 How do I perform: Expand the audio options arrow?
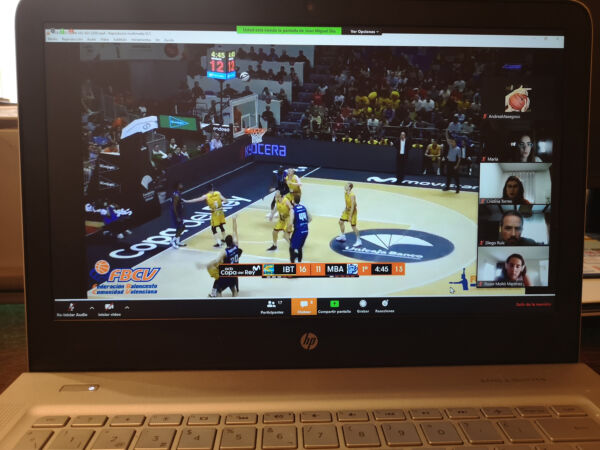(x=92, y=308)
